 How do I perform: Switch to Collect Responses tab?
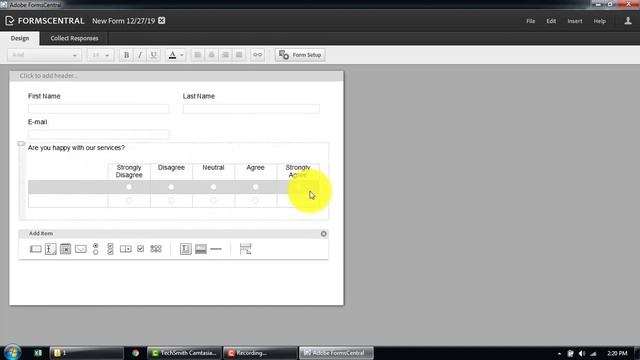click(x=74, y=38)
